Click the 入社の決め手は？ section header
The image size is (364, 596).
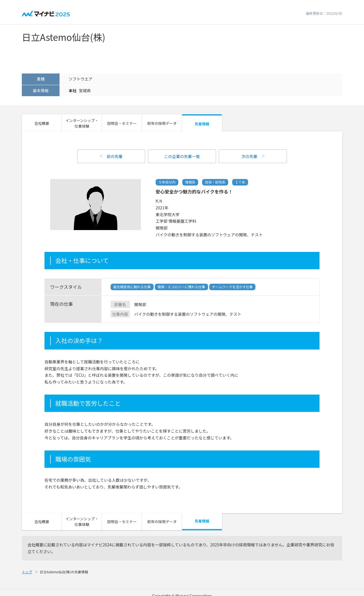[182, 341]
